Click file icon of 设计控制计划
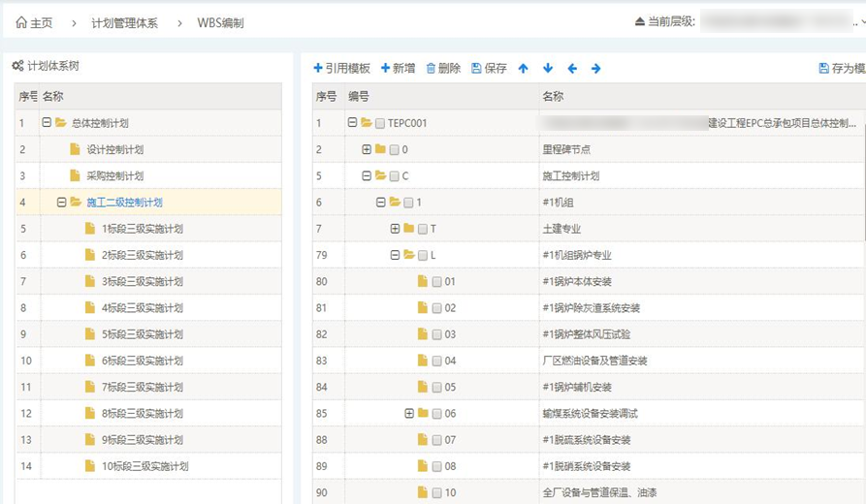866x504 pixels. pyautogui.click(x=75, y=149)
